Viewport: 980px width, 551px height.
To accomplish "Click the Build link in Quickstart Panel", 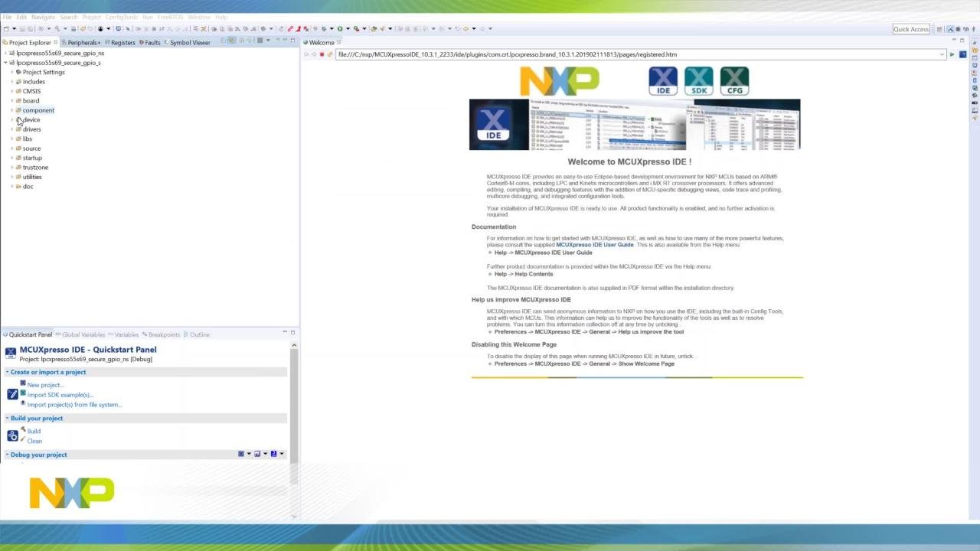I will click(x=34, y=431).
